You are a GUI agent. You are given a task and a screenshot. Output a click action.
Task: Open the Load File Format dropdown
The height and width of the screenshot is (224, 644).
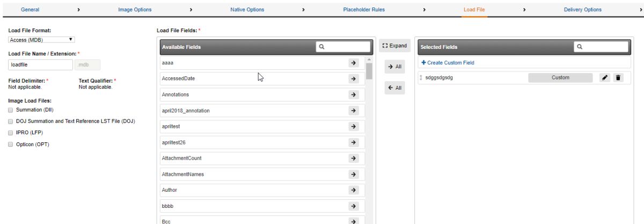coord(41,39)
